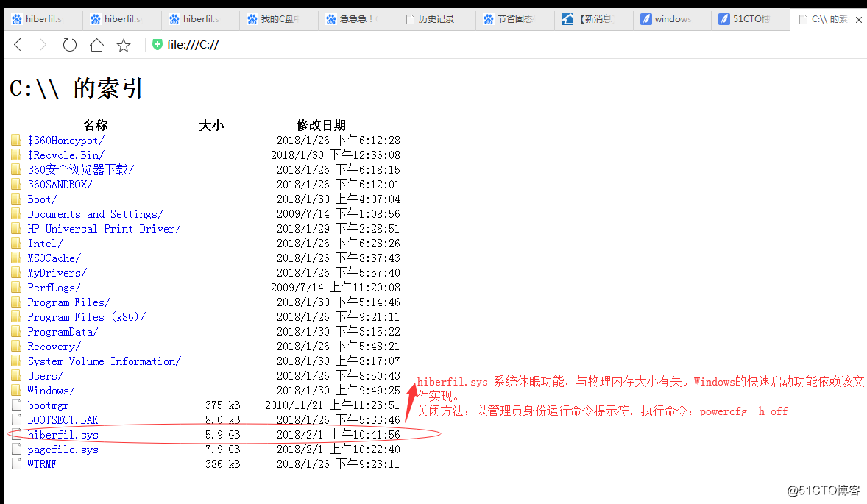Screen dimensions: 867x504
Task: Open the home page icon
Action: [x=96, y=45]
